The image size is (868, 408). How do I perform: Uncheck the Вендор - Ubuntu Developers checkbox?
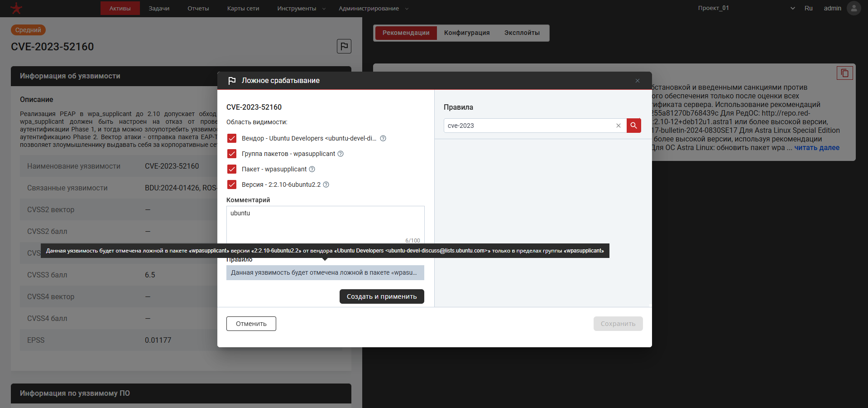coord(232,138)
